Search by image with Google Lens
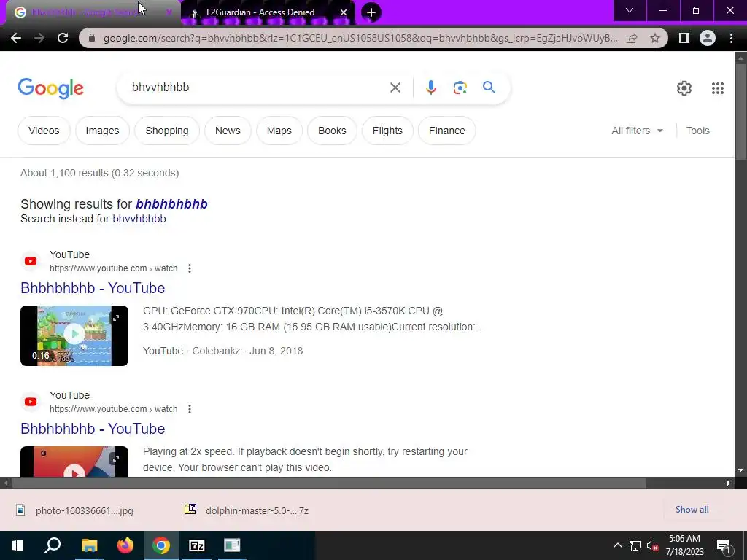747x560 pixels. point(460,87)
